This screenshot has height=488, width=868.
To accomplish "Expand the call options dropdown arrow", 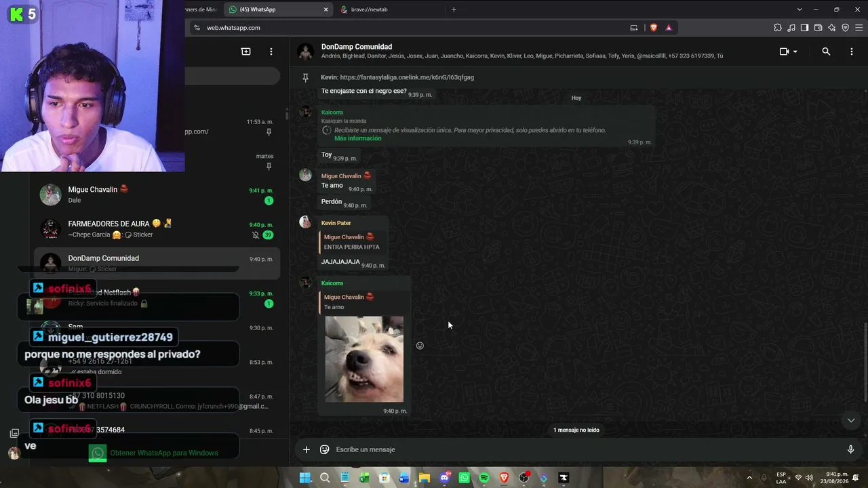I will (795, 52).
